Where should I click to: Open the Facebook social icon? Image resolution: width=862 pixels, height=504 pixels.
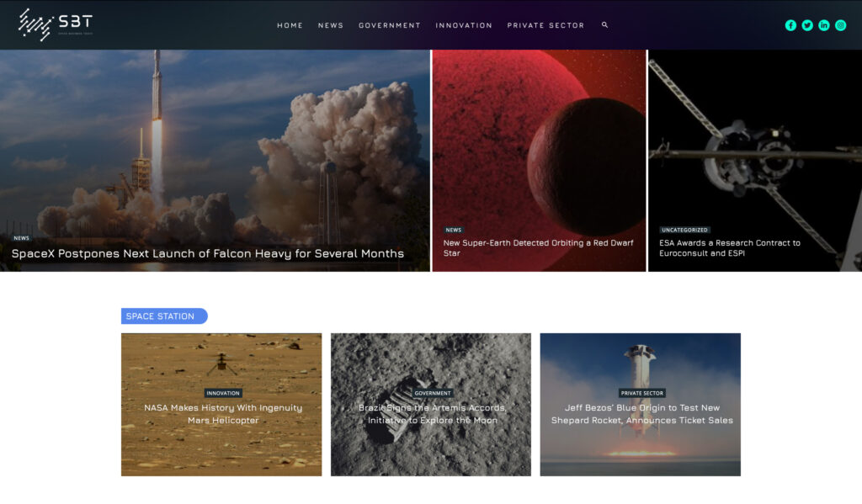[790, 25]
